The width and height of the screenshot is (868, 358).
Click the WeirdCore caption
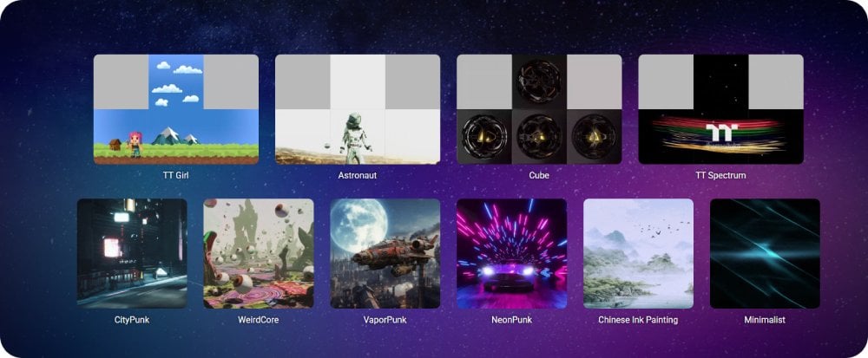[259, 320]
